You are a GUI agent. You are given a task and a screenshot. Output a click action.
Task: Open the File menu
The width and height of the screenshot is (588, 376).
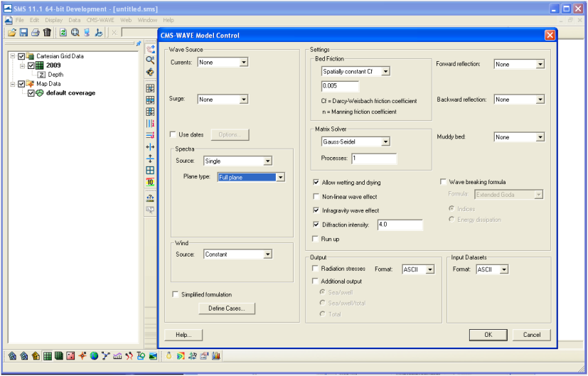click(x=19, y=20)
